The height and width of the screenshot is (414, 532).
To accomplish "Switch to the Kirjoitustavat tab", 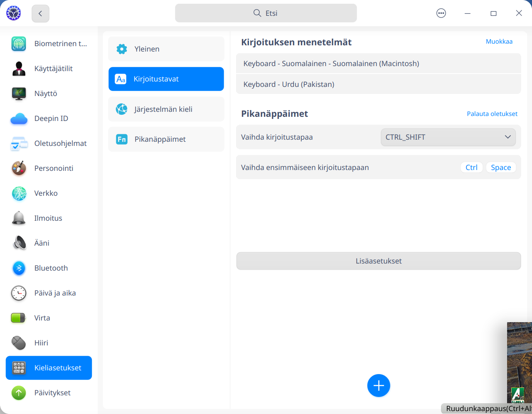I will [x=166, y=79].
